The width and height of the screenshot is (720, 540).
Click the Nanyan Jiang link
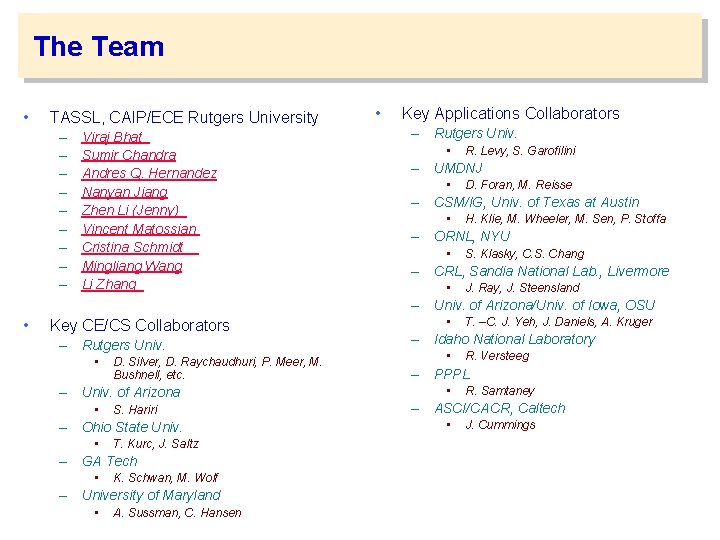124,192
